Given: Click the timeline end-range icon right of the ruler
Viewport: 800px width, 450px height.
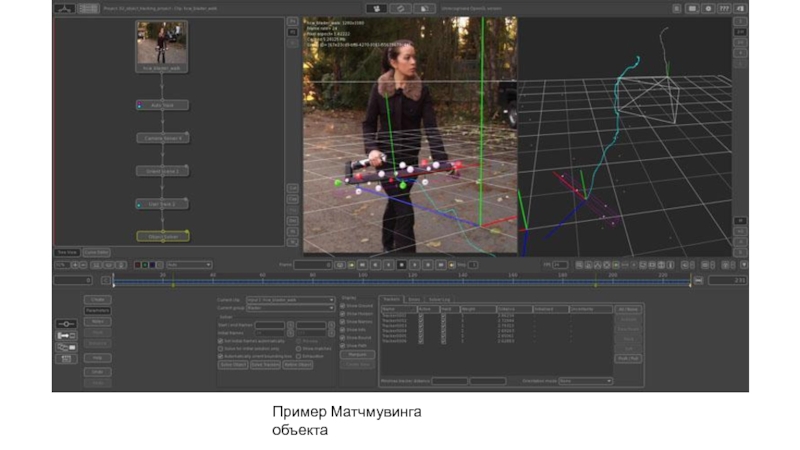Looking at the screenshot, I should [x=698, y=280].
